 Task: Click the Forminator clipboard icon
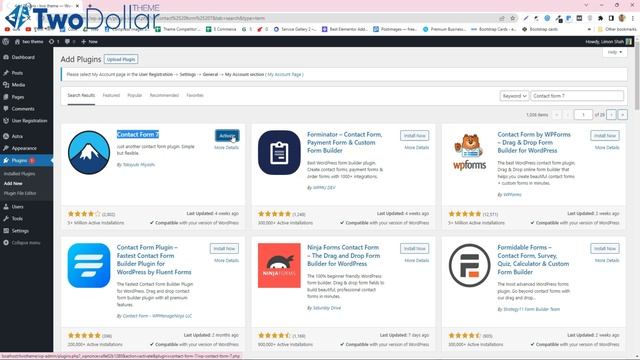pos(279,153)
